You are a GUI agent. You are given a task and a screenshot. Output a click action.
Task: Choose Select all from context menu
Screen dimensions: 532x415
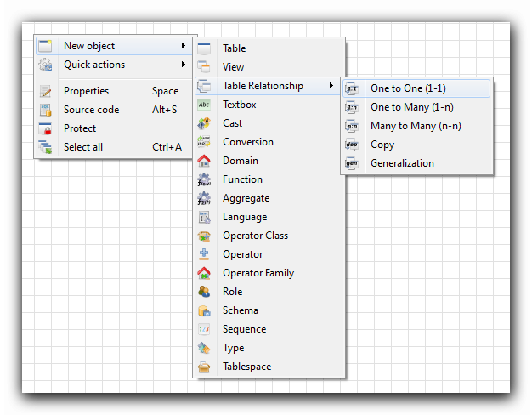click(x=114, y=147)
